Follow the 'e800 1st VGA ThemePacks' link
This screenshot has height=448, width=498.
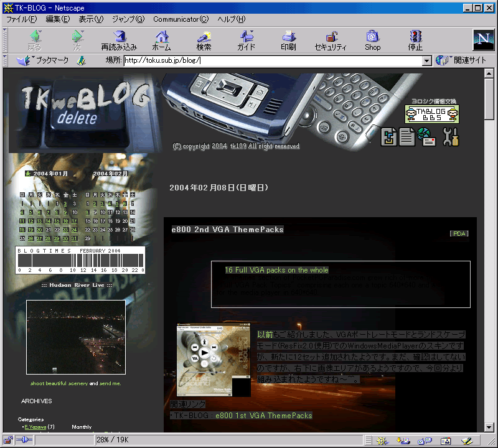[x=263, y=415]
